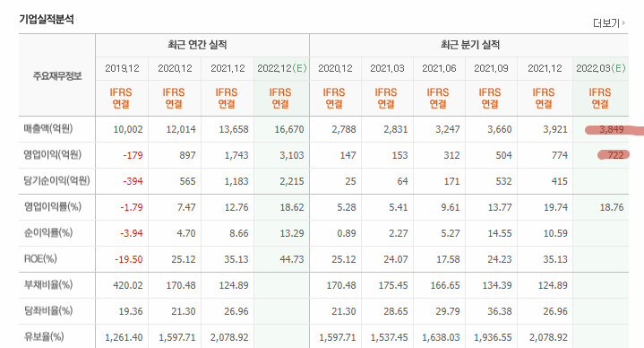
Task: Click the red -1.79 margin value
Action: click(x=132, y=207)
